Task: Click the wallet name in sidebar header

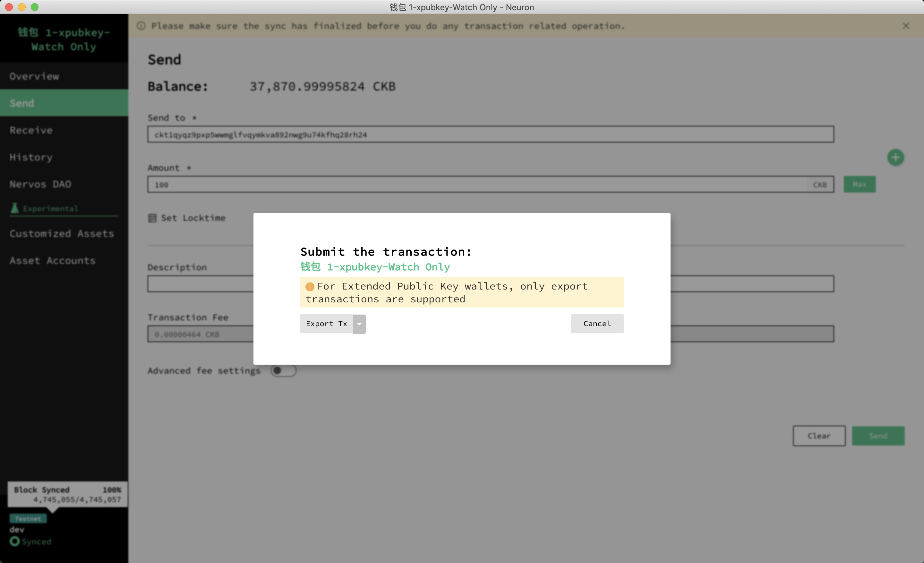Action: coord(64,39)
